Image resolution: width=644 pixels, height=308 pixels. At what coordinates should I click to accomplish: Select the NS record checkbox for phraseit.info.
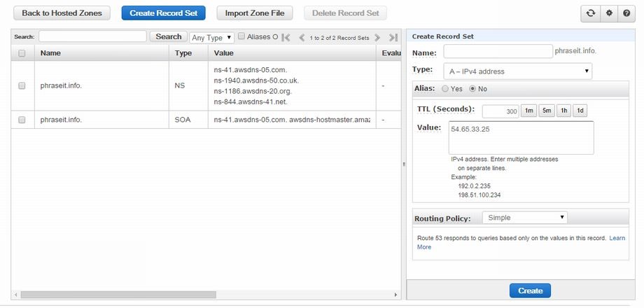pos(22,85)
